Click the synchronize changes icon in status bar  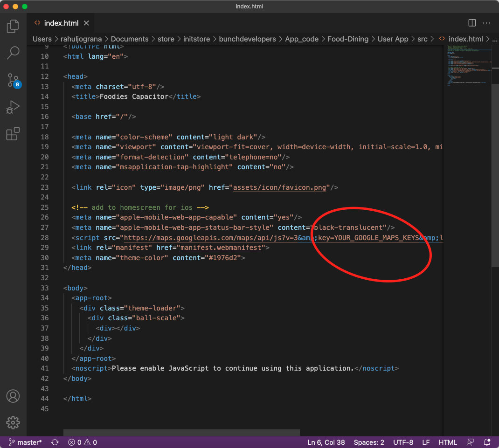point(55,442)
